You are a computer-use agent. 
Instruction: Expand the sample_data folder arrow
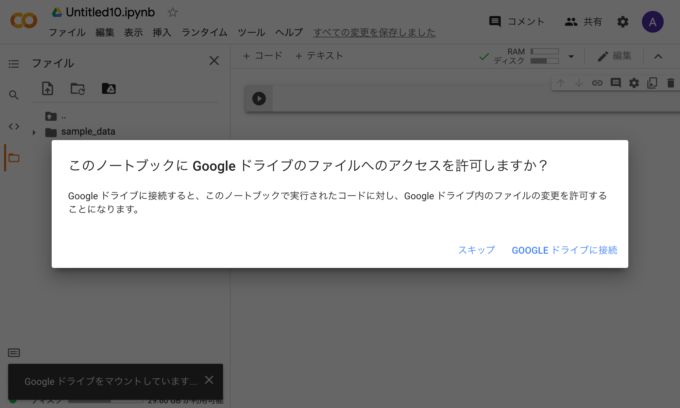pyautogui.click(x=34, y=132)
